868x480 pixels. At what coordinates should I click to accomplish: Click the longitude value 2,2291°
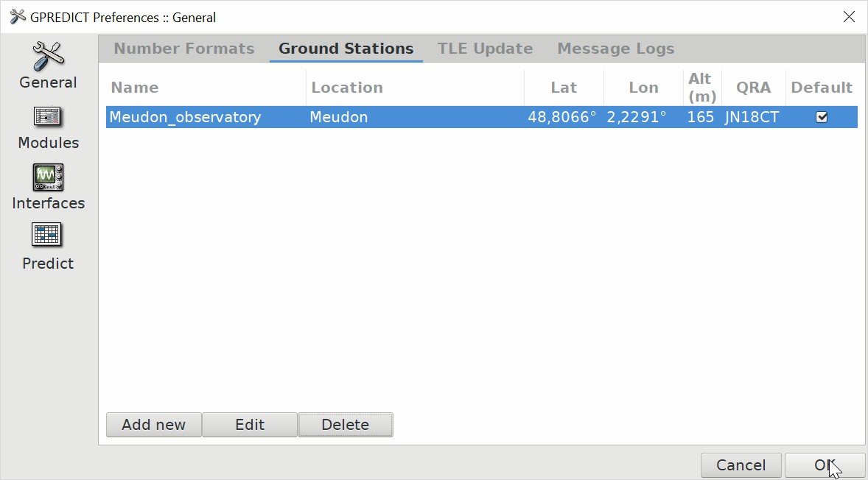pos(637,117)
